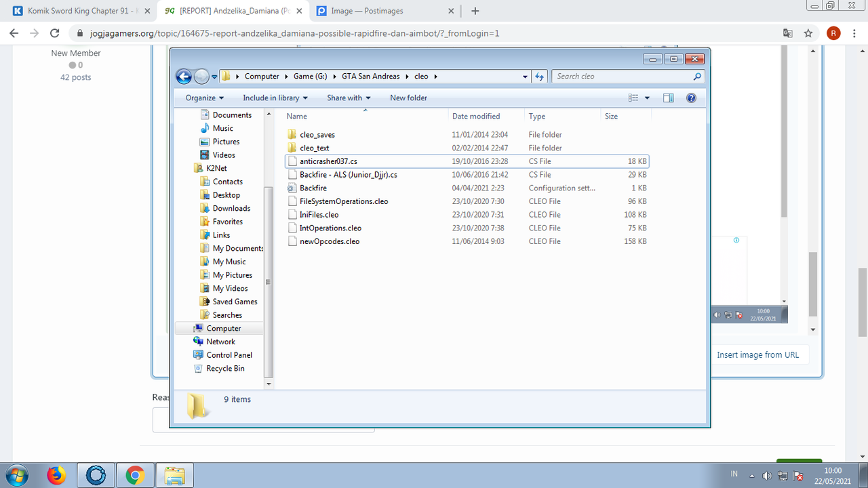Open the recent pages dropdown next to Forward
This screenshot has width=868, height=488.
pos(214,77)
